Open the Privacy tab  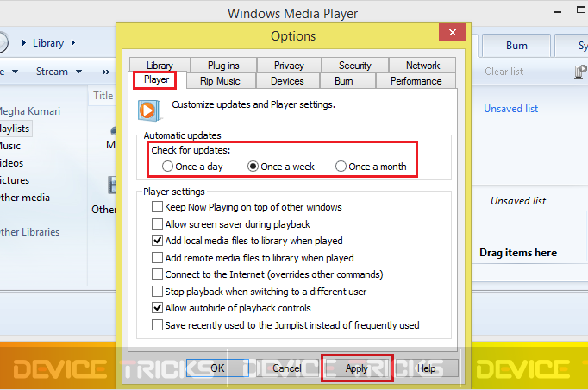point(289,66)
